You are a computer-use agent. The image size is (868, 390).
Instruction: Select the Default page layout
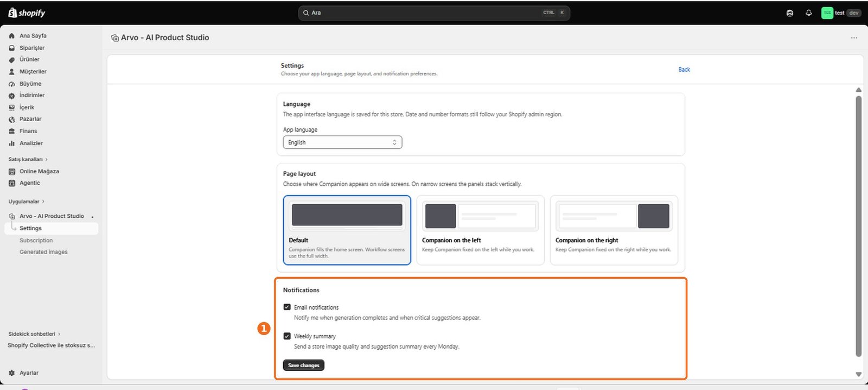[x=347, y=230]
